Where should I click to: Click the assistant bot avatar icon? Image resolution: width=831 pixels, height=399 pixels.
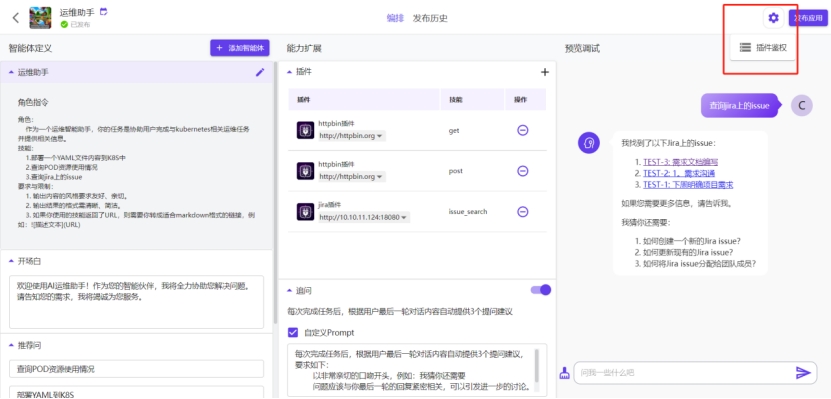[x=589, y=143]
